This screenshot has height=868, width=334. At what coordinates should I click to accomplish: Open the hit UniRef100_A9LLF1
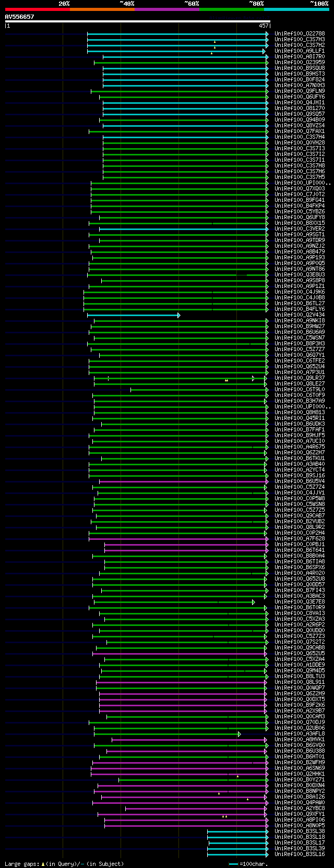point(300,51)
